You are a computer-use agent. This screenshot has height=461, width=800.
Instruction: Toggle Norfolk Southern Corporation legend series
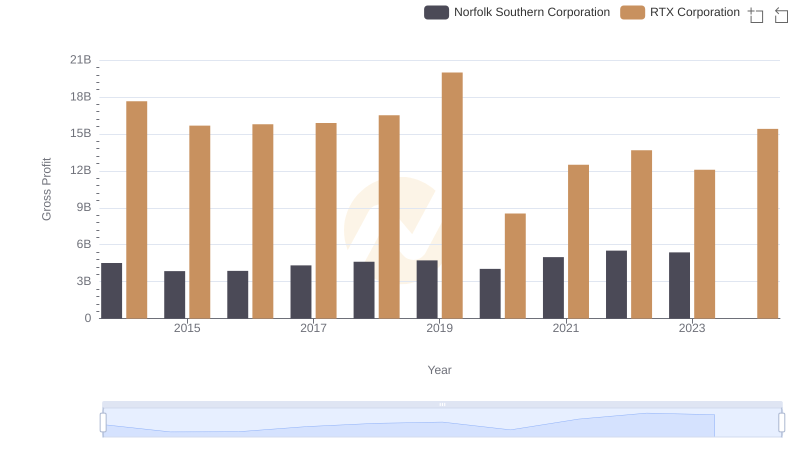pos(517,12)
